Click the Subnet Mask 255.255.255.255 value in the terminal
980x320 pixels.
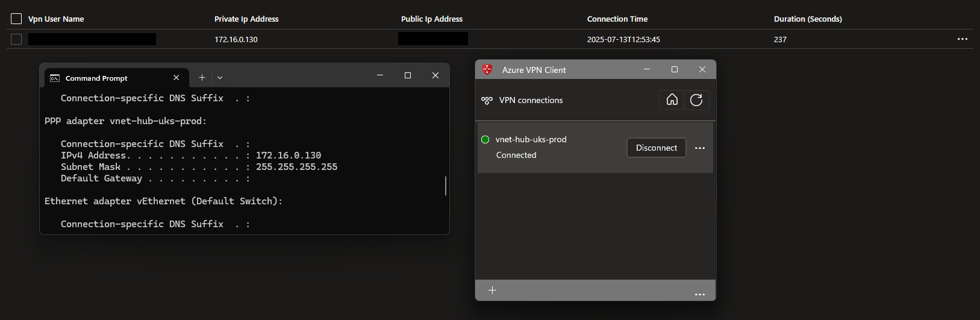tap(296, 167)
